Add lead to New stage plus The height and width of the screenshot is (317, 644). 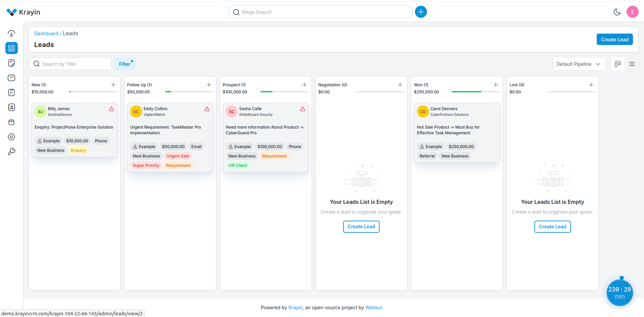(113, 85)
